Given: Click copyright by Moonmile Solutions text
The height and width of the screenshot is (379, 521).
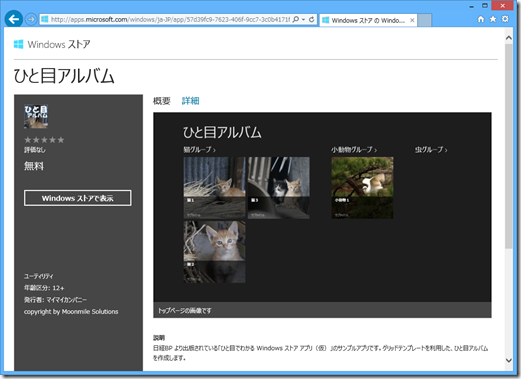Looking at the screenshot, I should (71, 312).
